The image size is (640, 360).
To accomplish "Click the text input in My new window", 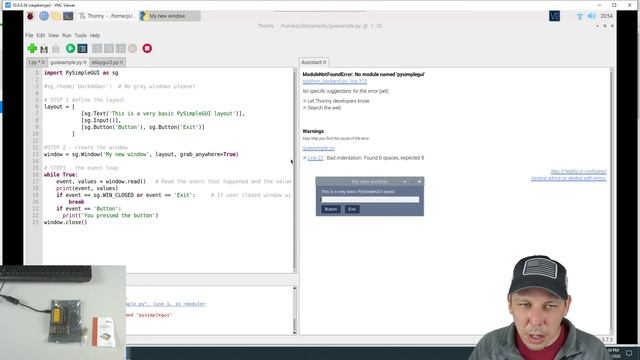I will pos(370,200).
